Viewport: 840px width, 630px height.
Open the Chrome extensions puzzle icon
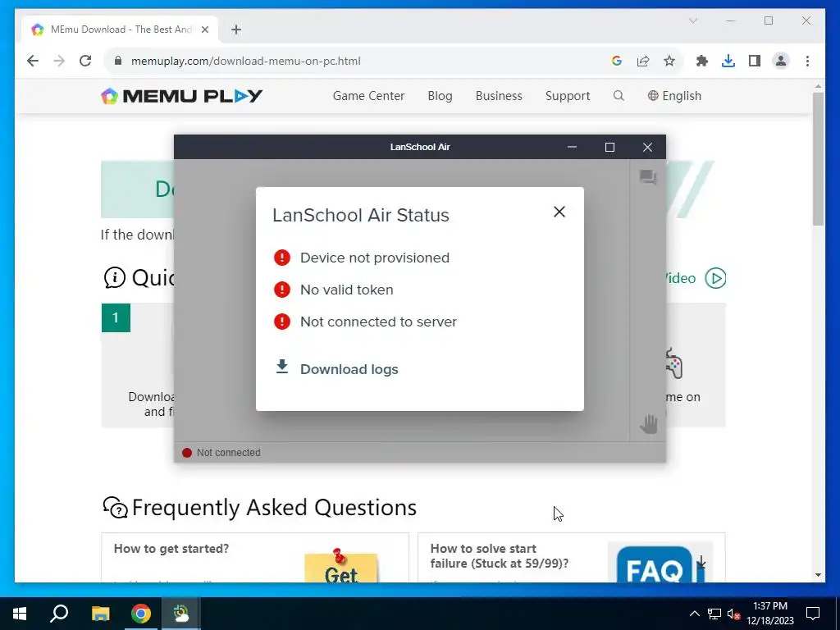702,61
